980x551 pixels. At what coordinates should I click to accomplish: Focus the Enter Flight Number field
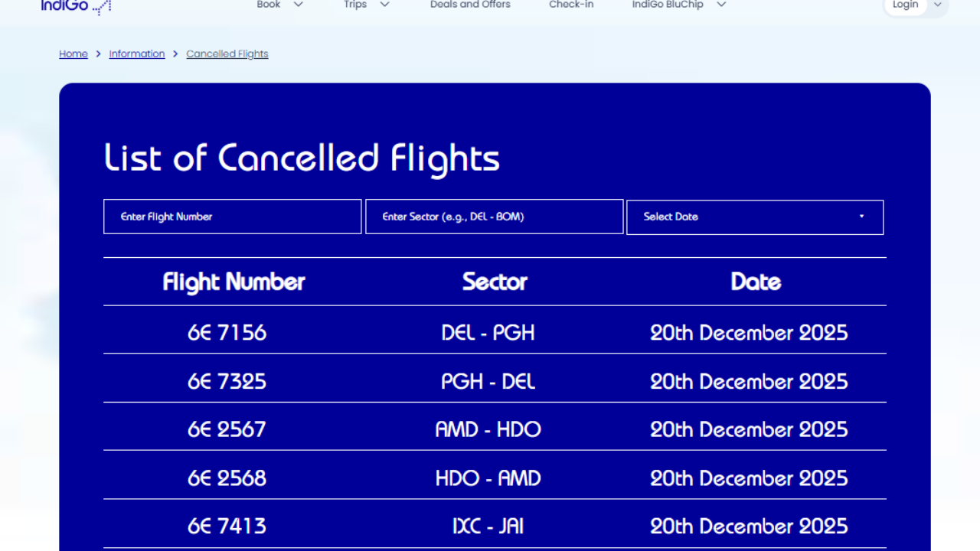[232, 217]
